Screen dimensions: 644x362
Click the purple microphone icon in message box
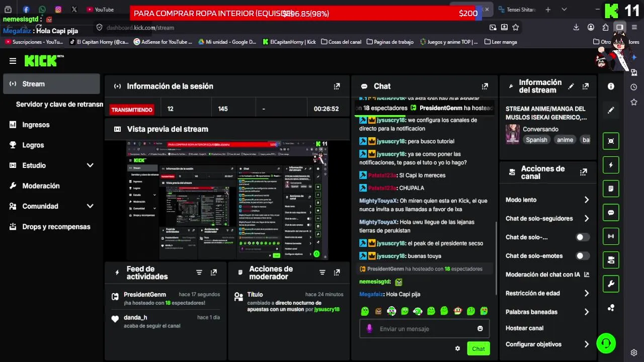point(369,328)
